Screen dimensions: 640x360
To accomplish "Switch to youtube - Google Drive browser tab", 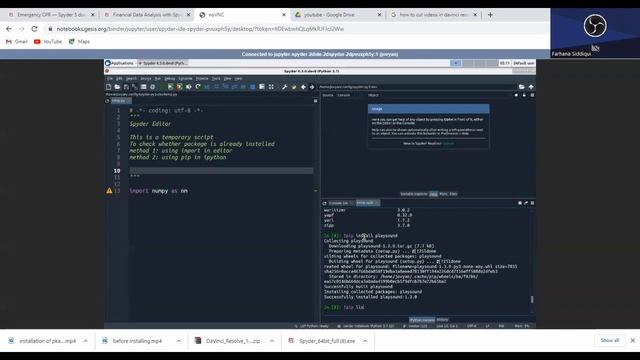I will point(338,15).
